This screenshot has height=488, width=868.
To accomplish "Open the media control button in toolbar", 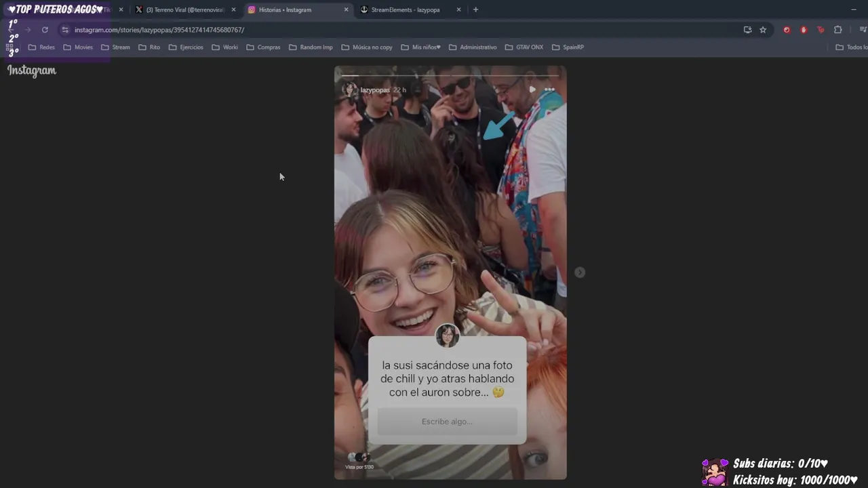I will pyautogui.click(x=863, y=30).
